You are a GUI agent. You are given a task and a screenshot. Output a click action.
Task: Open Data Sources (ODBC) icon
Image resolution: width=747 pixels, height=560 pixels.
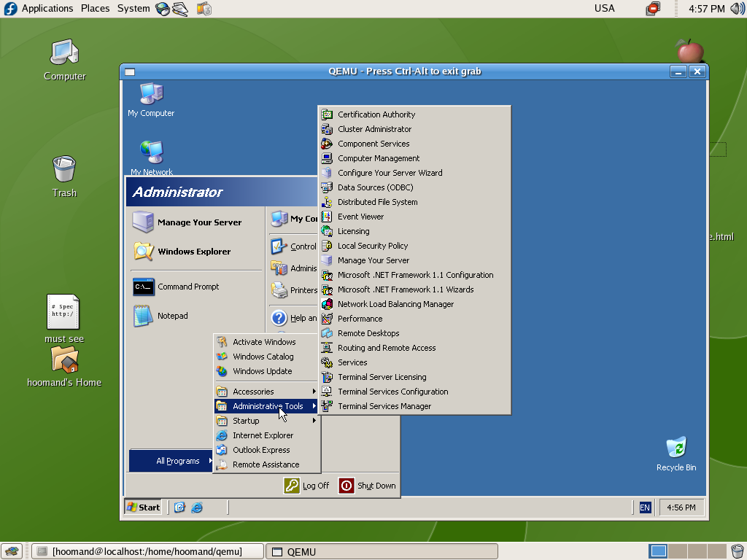(327, 187)
